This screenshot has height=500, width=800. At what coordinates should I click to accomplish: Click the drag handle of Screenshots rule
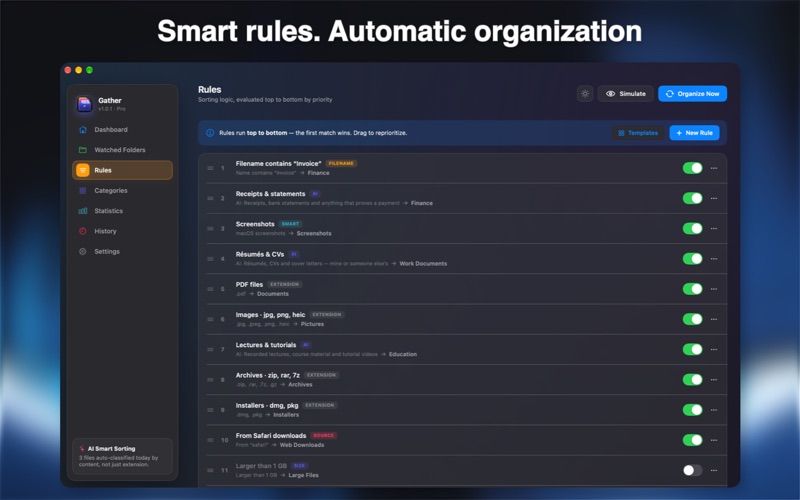(210, 229)
